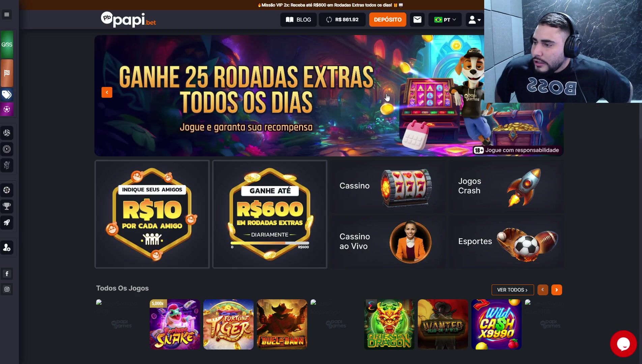Image resolution: width=642 pixels, height=364 pixels.
Task: Click VER TODOS games link
Action: click(x=513, y=290)
